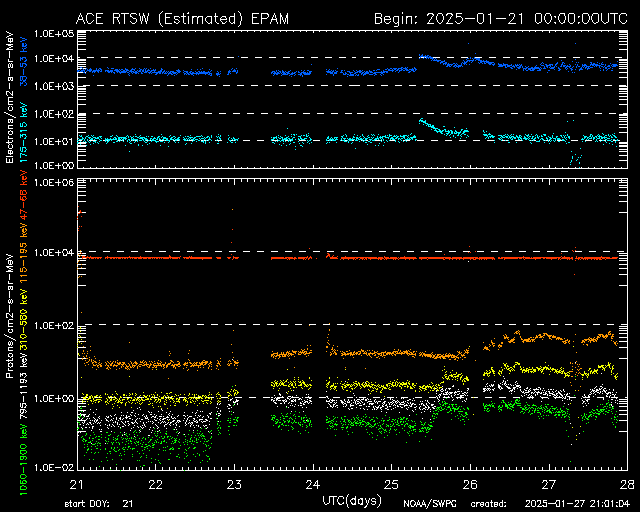Viewport: 640px width, 512px height.
Task: Click the start DOY 21 text
Action: point(99,504)
